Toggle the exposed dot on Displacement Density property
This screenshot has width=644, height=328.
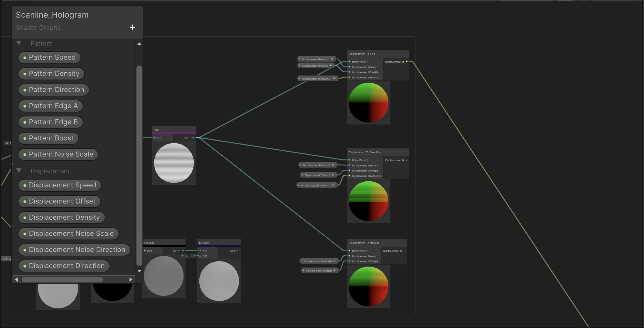point(25,217)
